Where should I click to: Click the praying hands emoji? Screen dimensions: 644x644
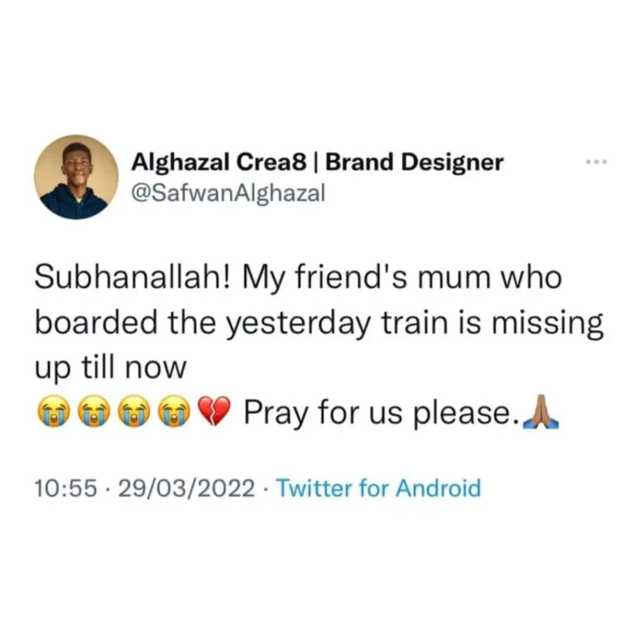543,413
